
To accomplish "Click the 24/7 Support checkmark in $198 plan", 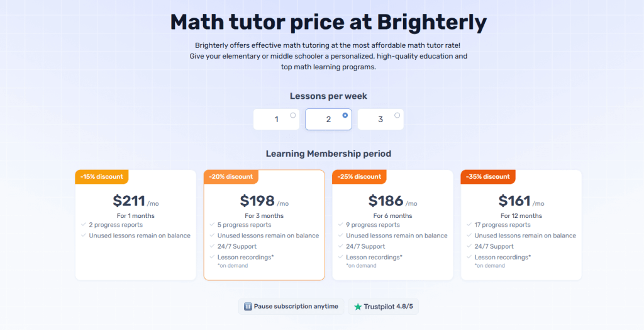I will tap(213, 246).
